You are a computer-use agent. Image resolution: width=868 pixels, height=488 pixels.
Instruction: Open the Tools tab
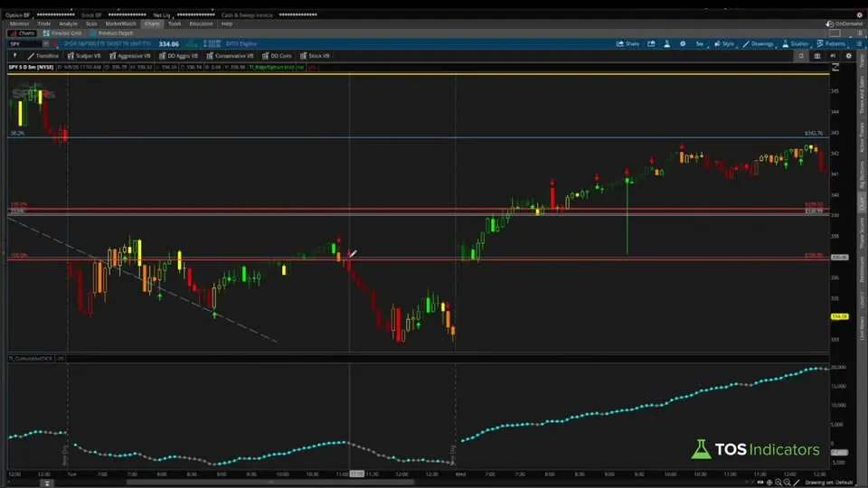coord(175,23)
